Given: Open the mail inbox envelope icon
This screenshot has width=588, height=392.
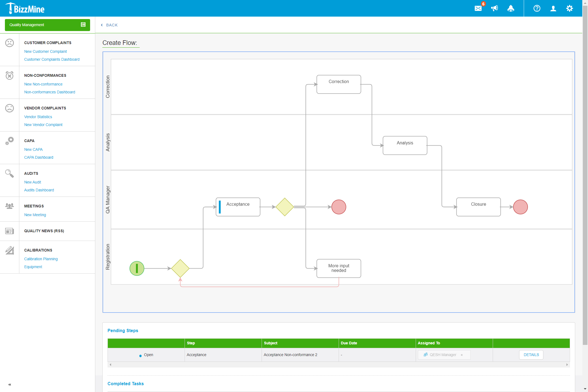Looking at the screenshot, I should tap(478, 8).
